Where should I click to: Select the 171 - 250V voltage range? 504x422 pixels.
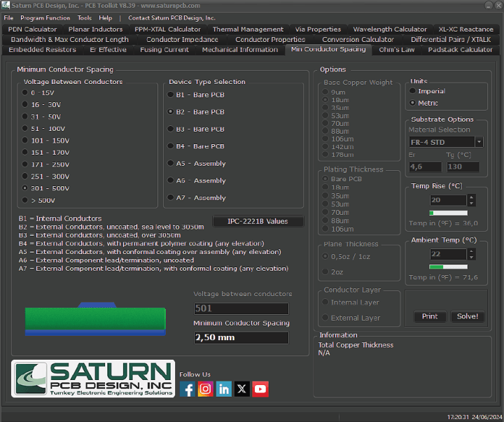coord(45,164)
